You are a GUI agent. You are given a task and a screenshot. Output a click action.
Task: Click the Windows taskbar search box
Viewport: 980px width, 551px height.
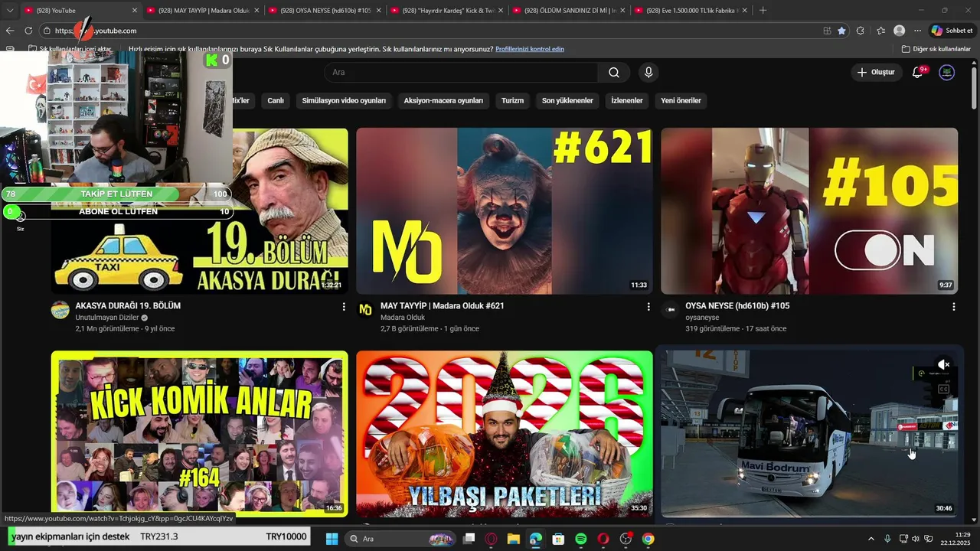coord(401,539)
